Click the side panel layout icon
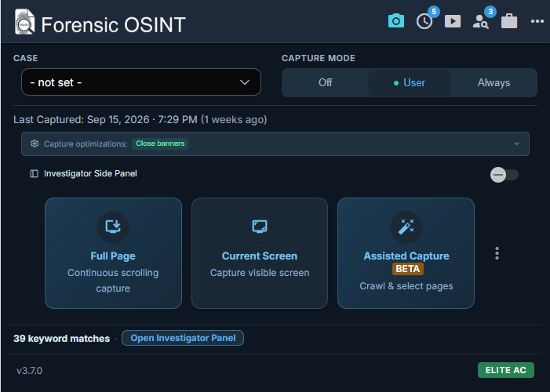This screenshot has width=550, height=392. click(34, 173)
